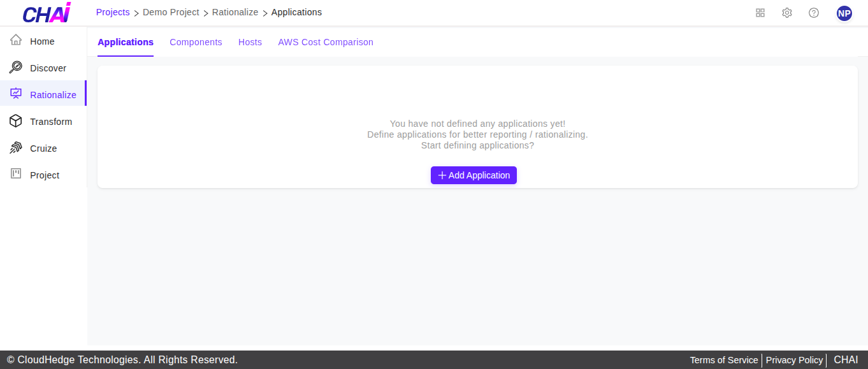
Task: Open the Terms of Service link
Action: point(724,360)
